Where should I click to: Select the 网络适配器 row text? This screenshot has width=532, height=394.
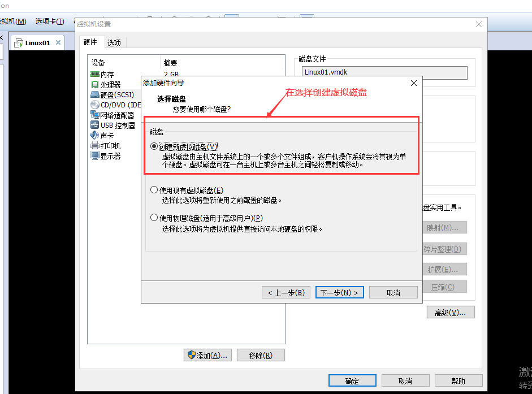coord(118,115)
